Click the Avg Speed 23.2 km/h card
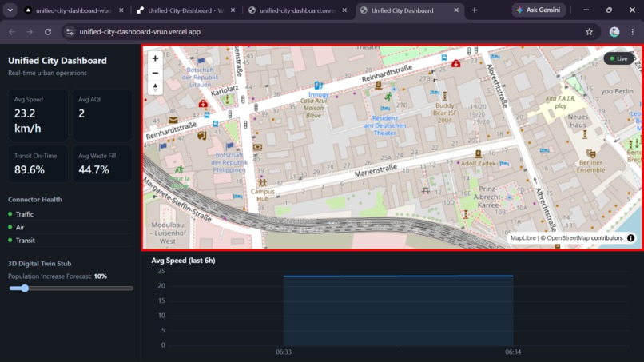This screenshot has height=362, width=644. (38, 115)
